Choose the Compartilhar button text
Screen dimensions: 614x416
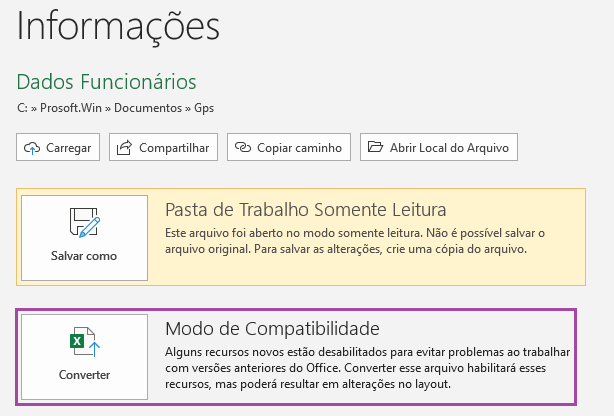click(174, 148)
